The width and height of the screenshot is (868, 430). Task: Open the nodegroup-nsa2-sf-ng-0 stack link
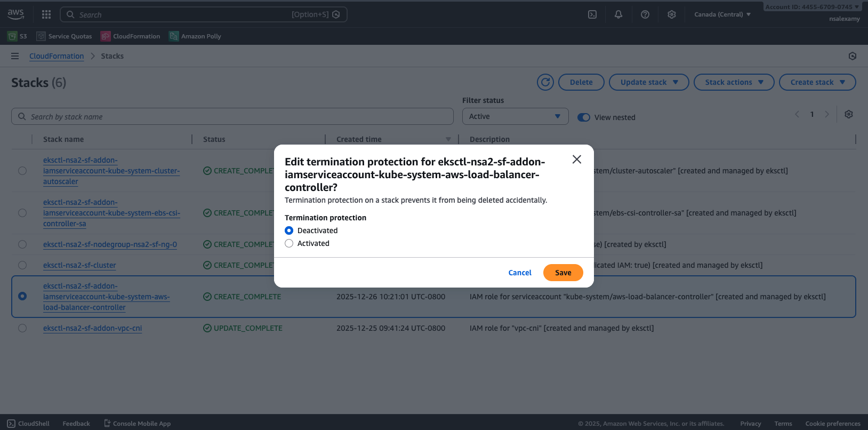[x=110, y=244]
